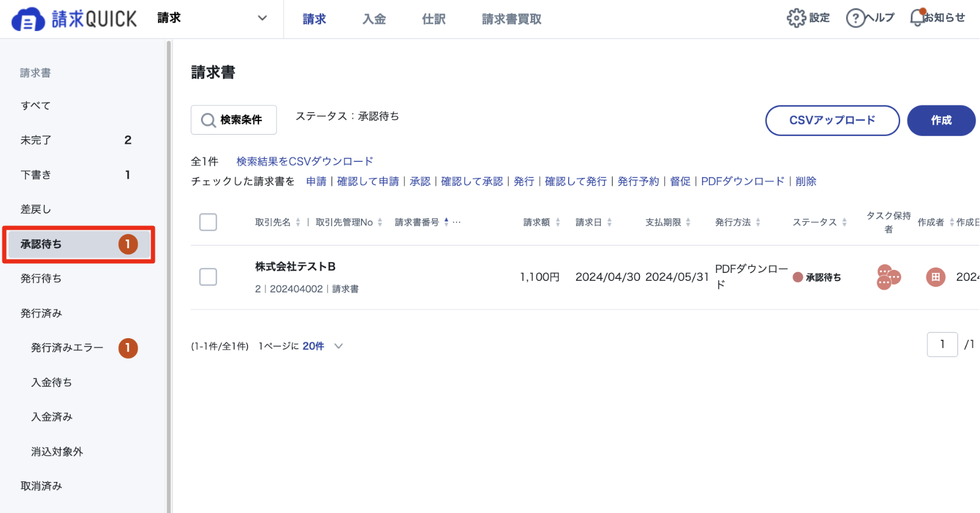
Task: Click the CSVアップロード button
Action: [833, 121]
